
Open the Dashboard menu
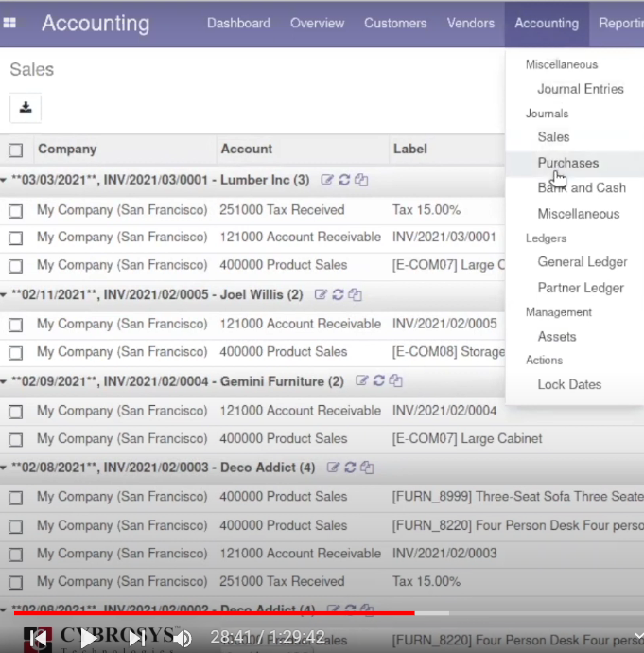[239, 23]
